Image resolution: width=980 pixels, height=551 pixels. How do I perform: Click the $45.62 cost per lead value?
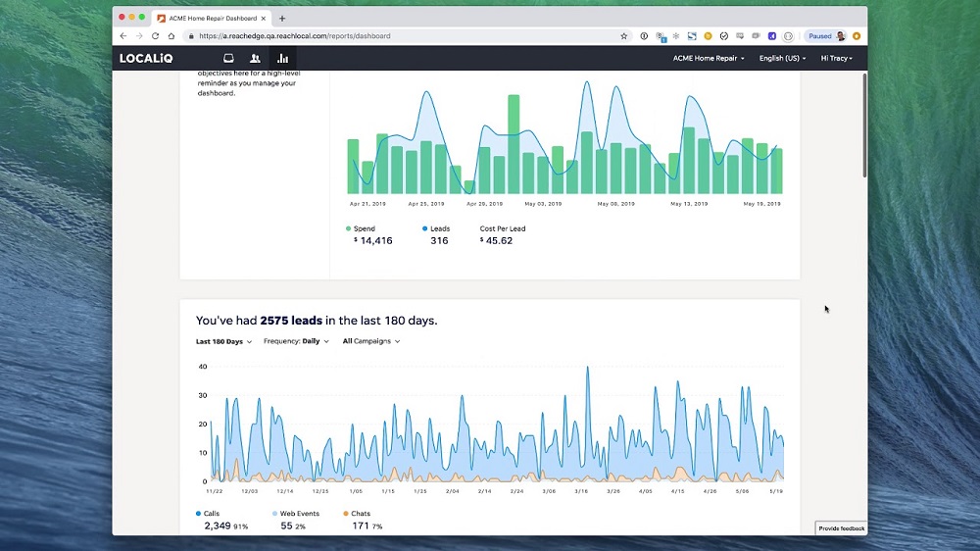496,241
